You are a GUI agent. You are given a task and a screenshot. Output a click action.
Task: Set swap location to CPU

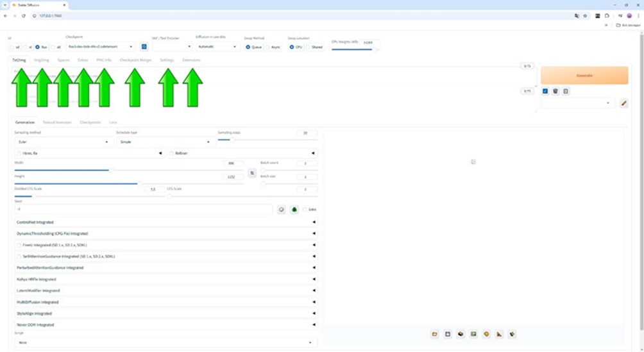tap(292, 47)
